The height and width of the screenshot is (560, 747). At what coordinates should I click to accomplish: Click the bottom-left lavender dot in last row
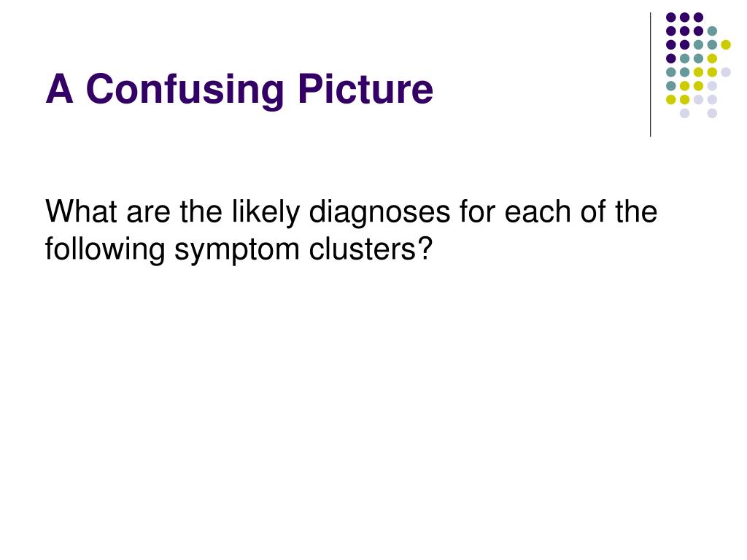pos(684,113)
